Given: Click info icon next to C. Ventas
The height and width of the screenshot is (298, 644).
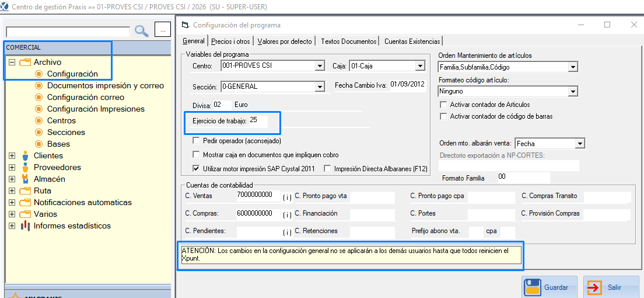Looking at the screenshot, I should [287, 197].
